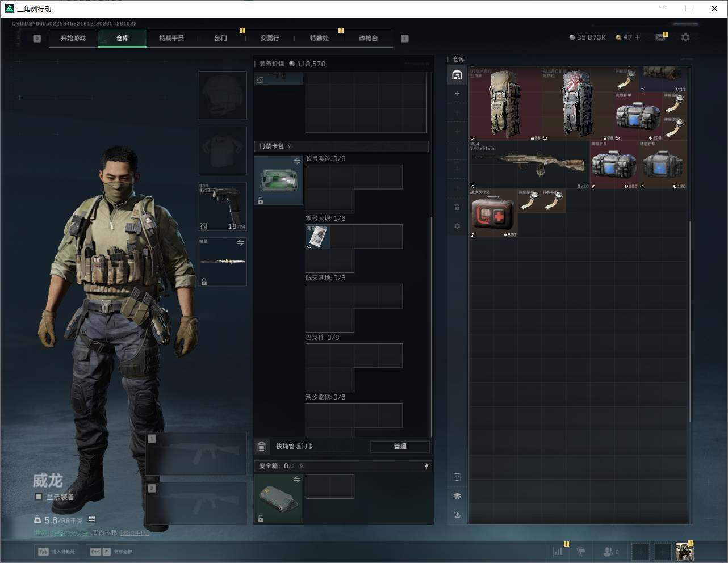
Task: Click the 管理 keycard button
Action: point(400,447)
